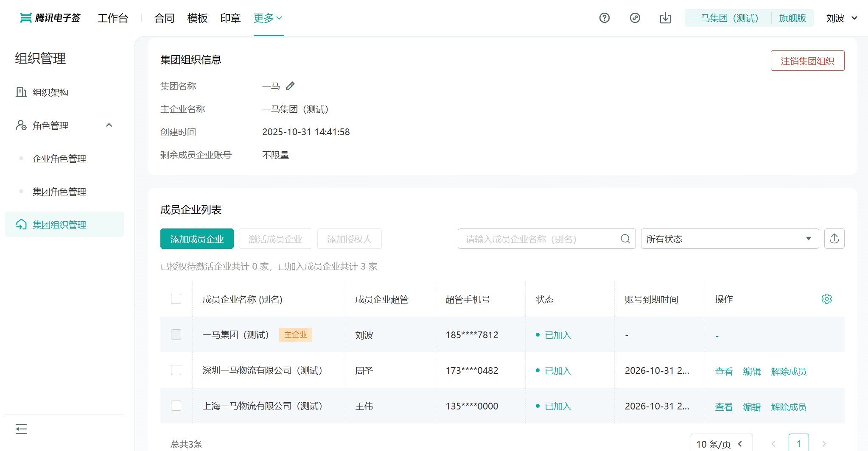
Task: Collapse sidebar using bottom-left menu icon
Action: point(21,429)
